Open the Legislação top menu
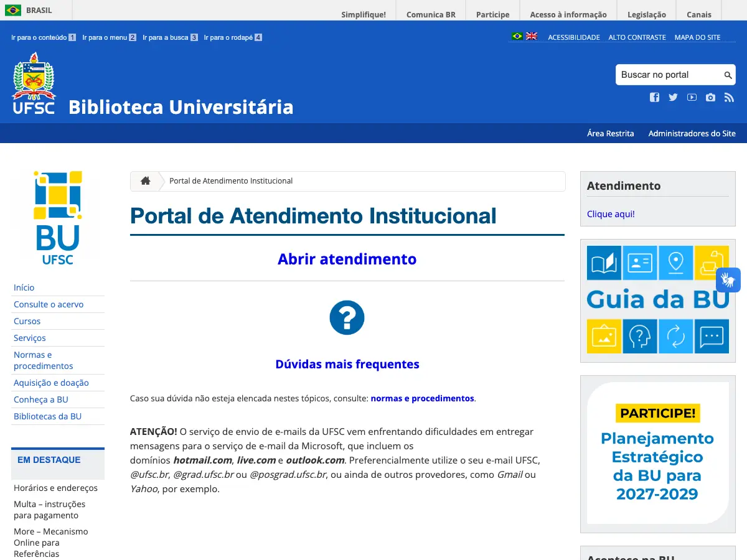 pyautogui.click(x=647, y=14)
